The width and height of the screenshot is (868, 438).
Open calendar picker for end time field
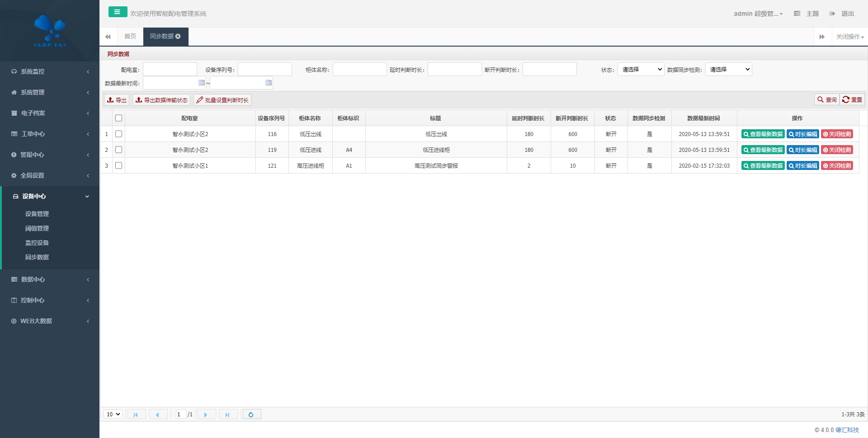click(269, 83)
